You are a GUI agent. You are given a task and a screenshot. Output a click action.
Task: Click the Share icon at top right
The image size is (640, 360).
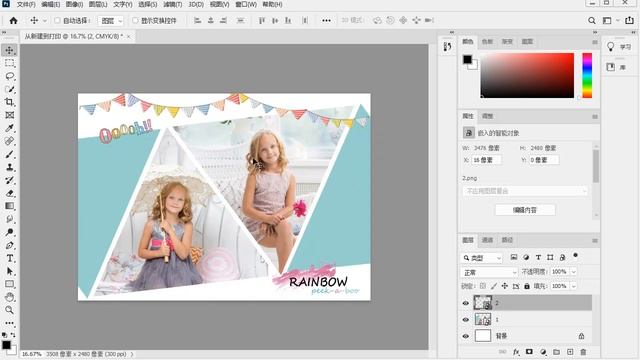(x=629, y=20)
